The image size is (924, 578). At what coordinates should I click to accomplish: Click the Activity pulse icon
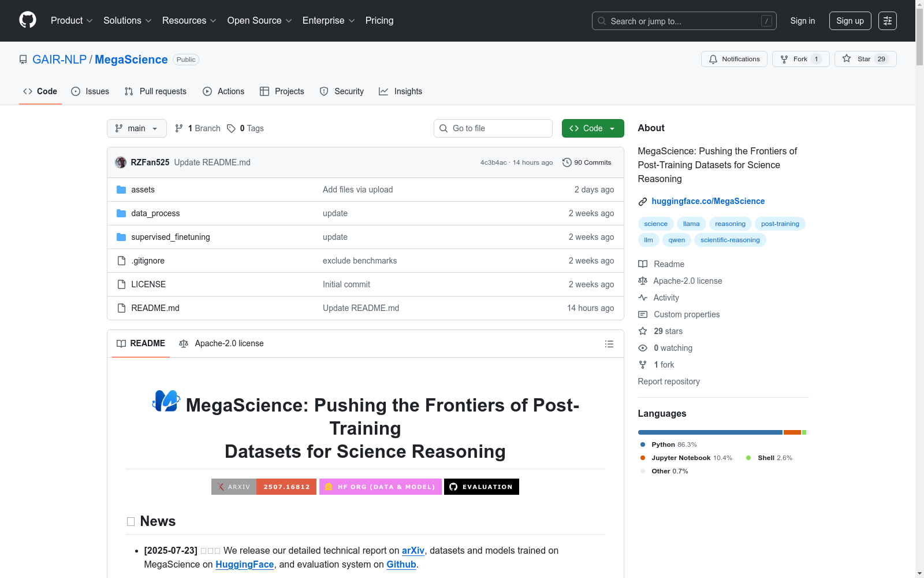(x=643, y=298)
